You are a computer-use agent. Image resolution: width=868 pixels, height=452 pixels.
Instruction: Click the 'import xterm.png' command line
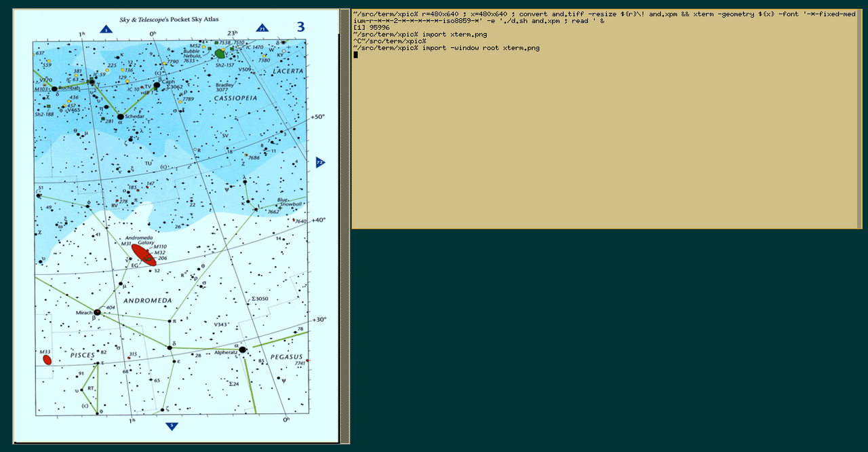point(420,35)
